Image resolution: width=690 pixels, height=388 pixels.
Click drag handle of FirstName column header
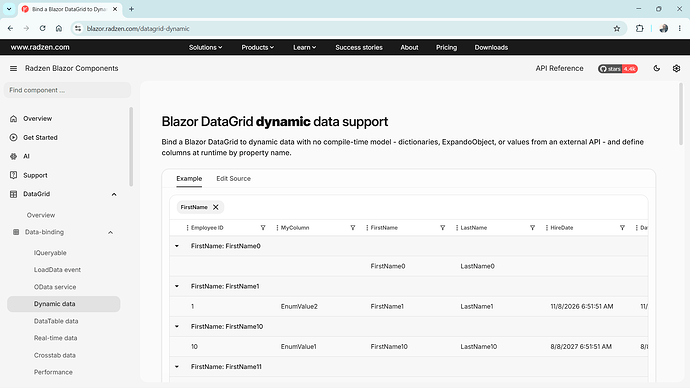pyautogui.click(x=367, y=228)
